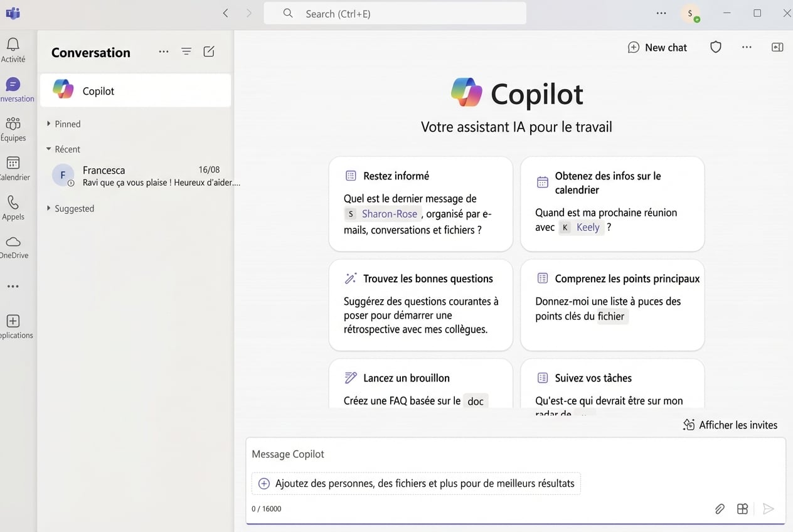Attach a file with the paperclip icon

point(719,509)
